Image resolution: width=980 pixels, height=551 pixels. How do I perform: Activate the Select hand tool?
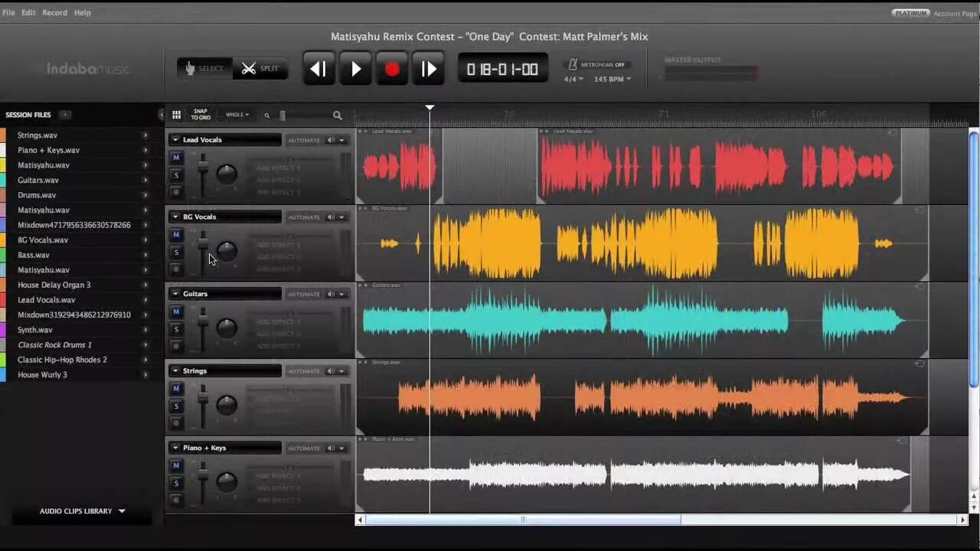click(x=204, y=68)
